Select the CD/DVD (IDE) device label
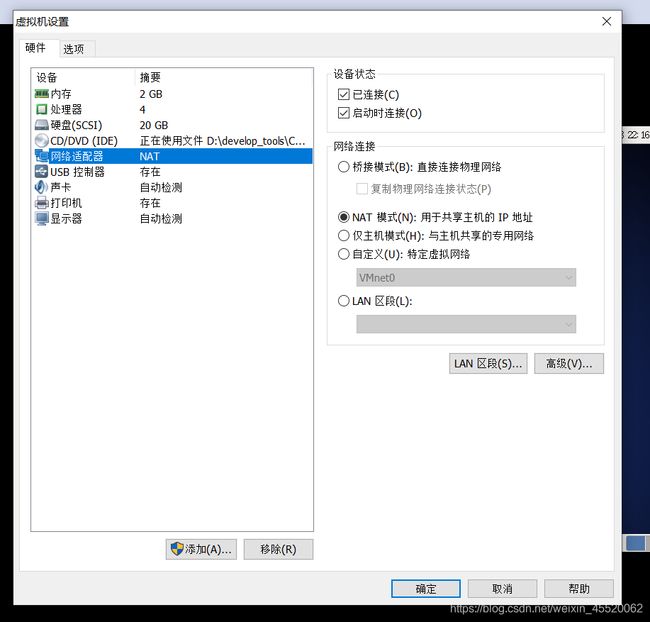650x622 pixels. tap(84, 141)
